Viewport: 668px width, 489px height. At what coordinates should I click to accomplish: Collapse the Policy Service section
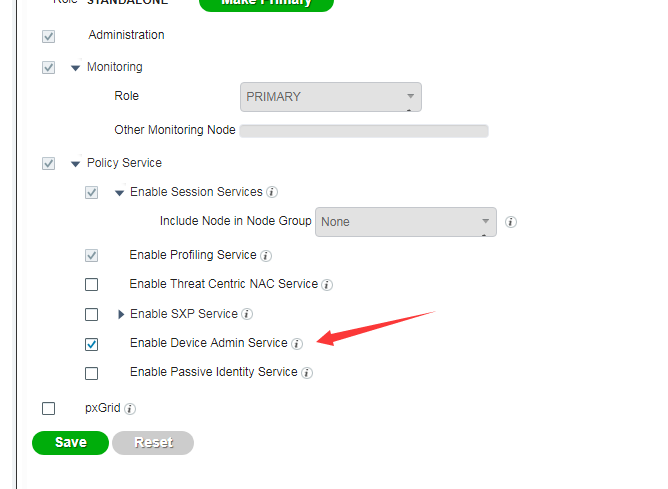[x=75, y=163]
